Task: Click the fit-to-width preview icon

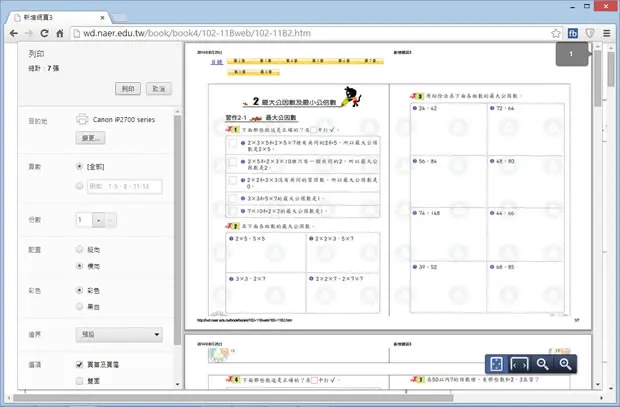Action: coord(519,364)
